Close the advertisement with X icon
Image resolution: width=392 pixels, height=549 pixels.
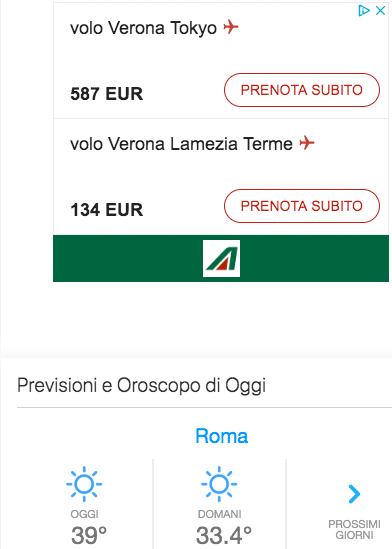380,11
